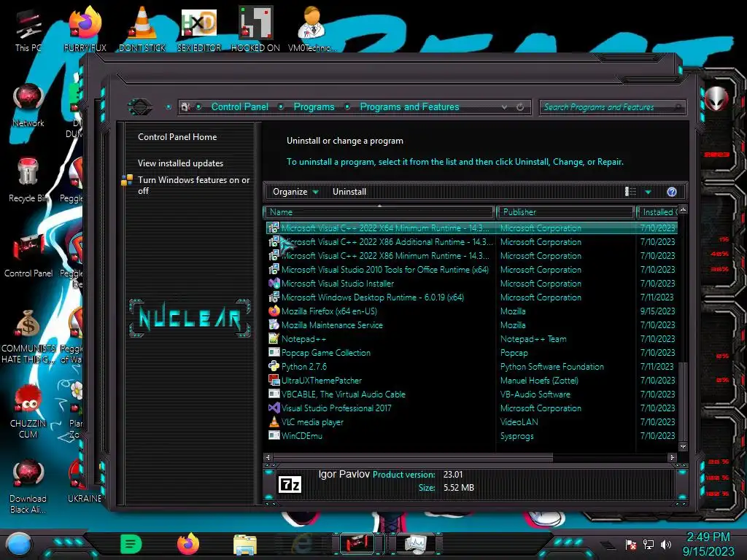This screenshot has height=560, width=747.
Task: Select Python 2.7.6 row
Action: (x=472, y=367)
